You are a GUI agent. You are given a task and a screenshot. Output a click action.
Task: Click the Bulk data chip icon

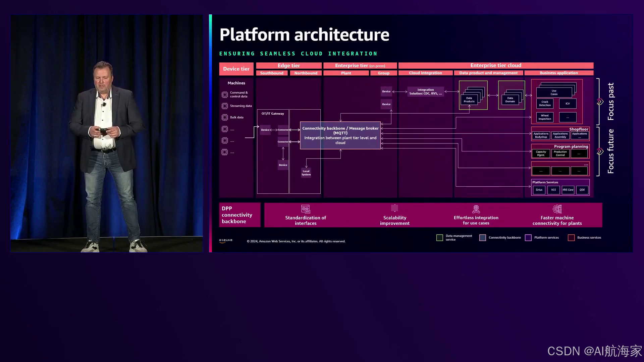click(225, 117)
